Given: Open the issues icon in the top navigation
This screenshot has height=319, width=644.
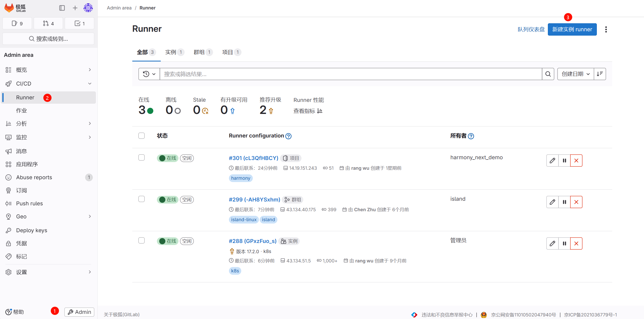Looking at the screenshot, I should [17, 23].
